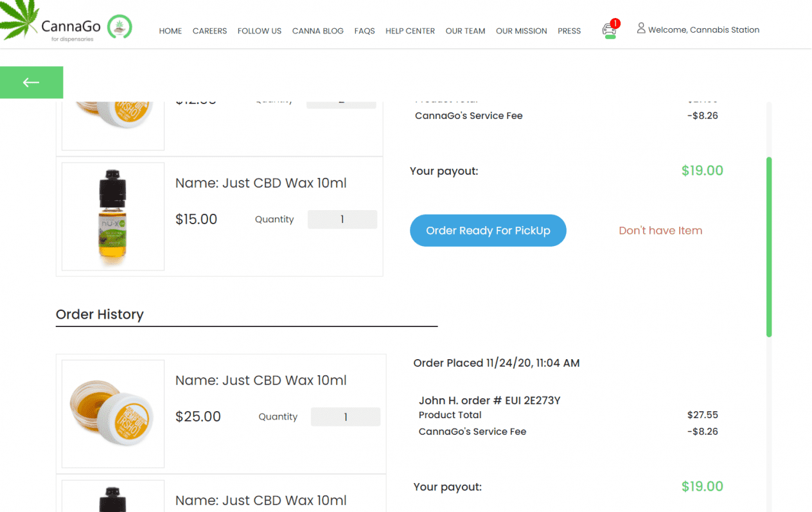Click the $25.00 price text
Image resolution: width=812 pixels, height=512 pixels.
coord(198,417)
